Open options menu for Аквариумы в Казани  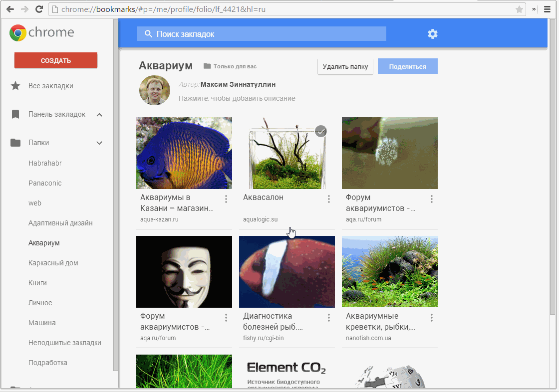click(226, 199)
